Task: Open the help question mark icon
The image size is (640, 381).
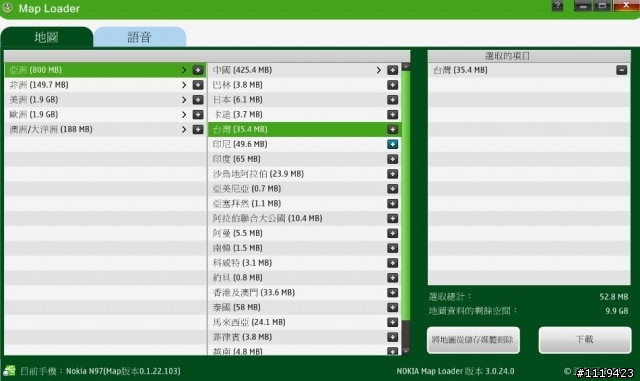Action: pos(558,5)
